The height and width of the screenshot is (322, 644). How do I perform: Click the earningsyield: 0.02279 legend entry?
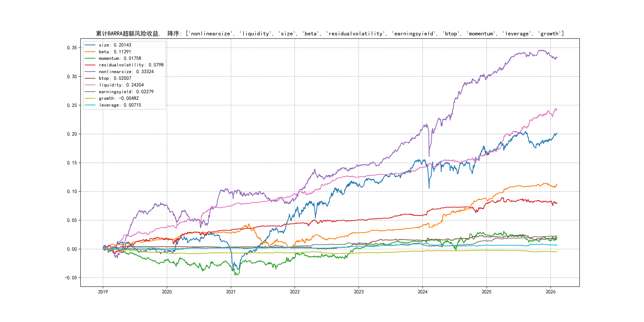pyautogui.click(x=126, y=92)
